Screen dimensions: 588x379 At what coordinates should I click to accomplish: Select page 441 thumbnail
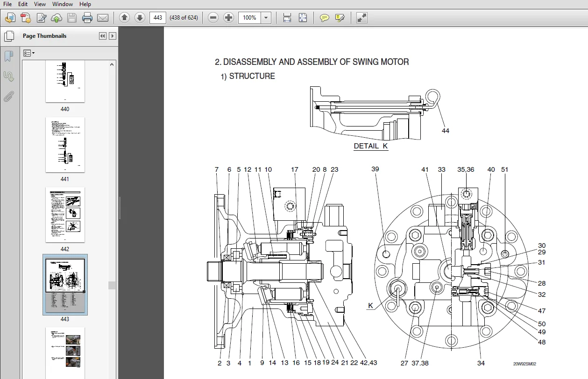coord(65,145)
